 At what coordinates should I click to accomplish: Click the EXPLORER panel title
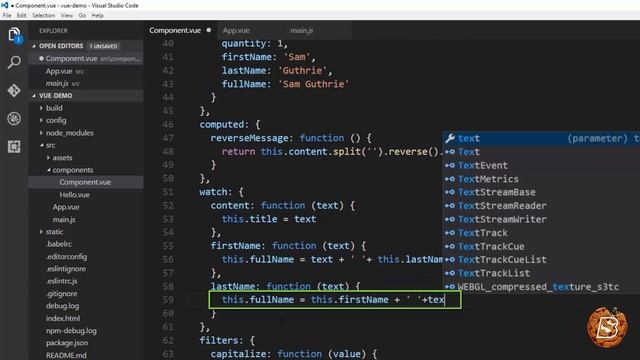[53, 31]
